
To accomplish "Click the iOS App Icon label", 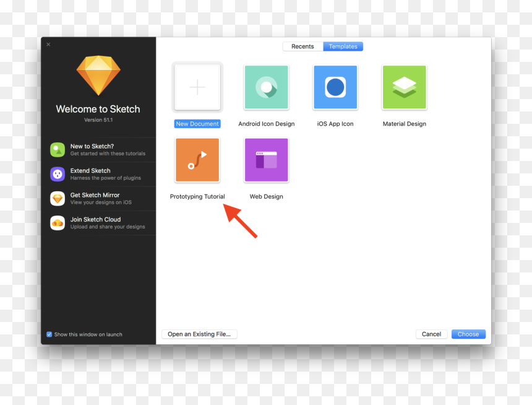I will (x=335, y=124).
